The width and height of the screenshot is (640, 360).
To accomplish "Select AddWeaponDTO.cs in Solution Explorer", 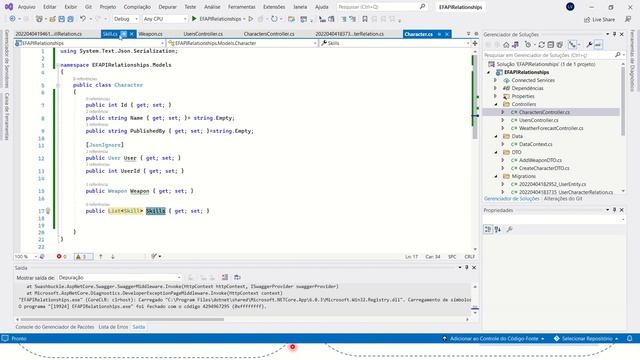I will tap(540, 160).
